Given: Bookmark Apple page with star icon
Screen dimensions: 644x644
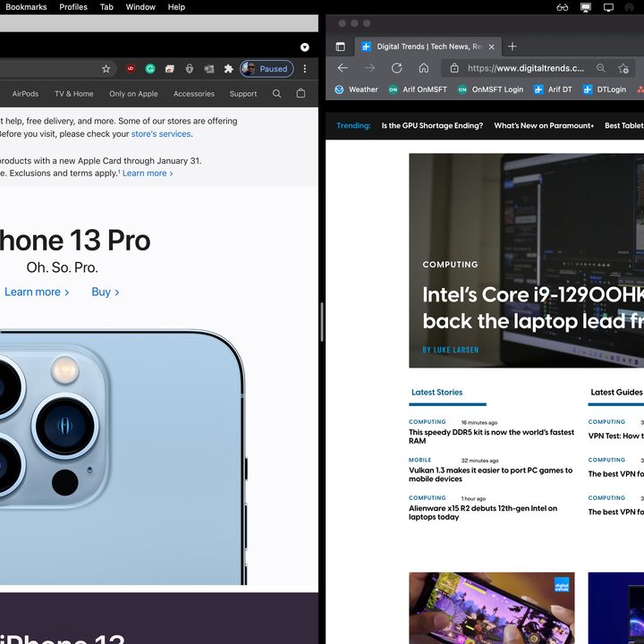Looking at the screenshot, I should coord(106,69).
